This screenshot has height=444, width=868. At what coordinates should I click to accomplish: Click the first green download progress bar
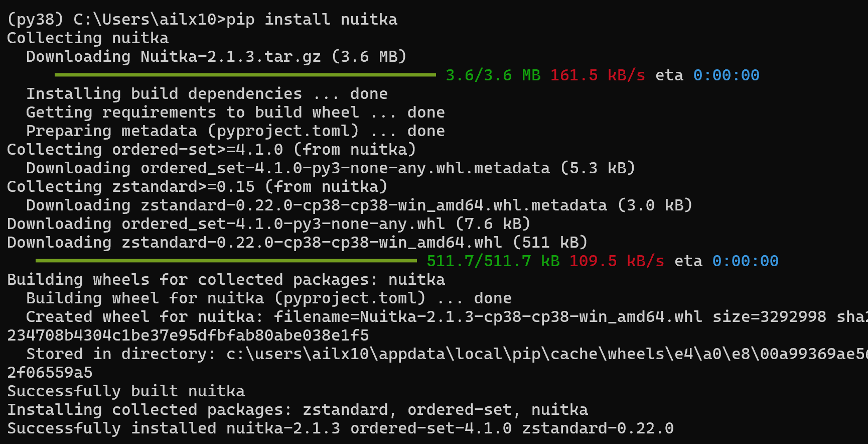(x=245, y=75)
